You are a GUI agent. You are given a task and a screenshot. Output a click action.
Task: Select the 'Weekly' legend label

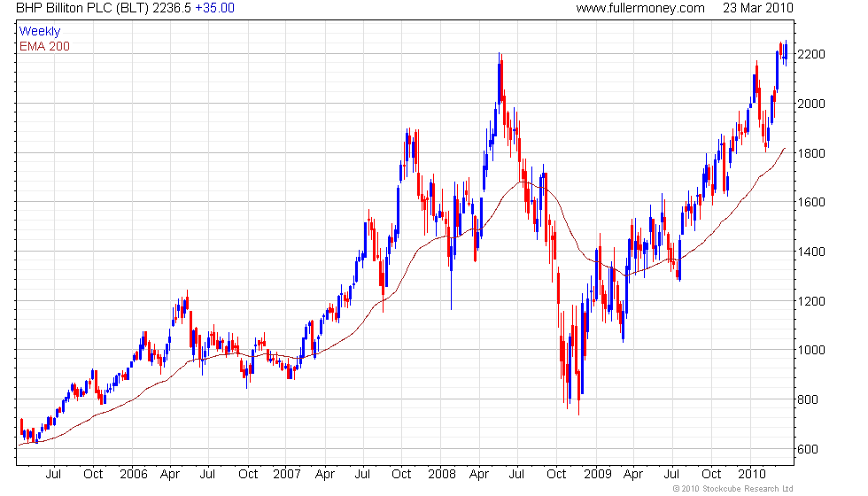click(40, 32)
